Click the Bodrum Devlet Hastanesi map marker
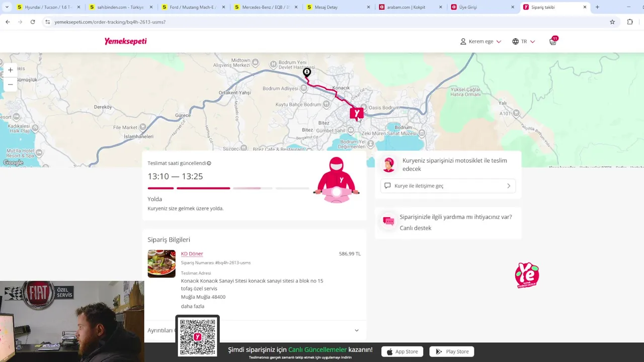The image size is (644, 362). tap(273, 64)
